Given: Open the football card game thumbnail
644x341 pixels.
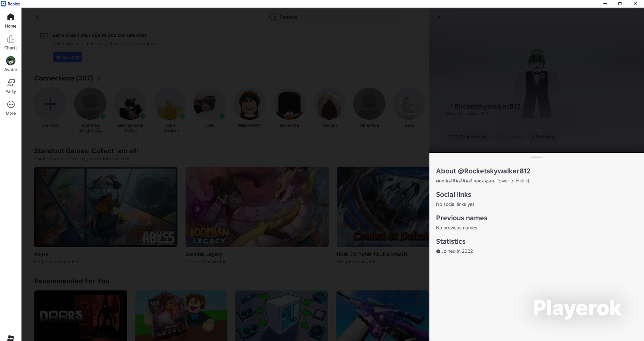Looking at the screenshot, I should (181, 315).
